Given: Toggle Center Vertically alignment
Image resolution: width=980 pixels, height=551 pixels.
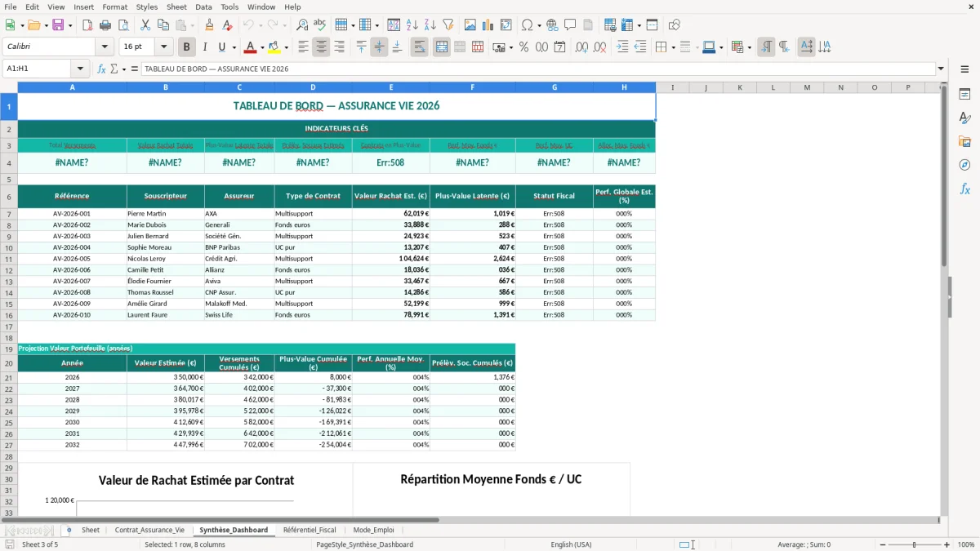Looking at the screenshot, I should click(379, 47).
